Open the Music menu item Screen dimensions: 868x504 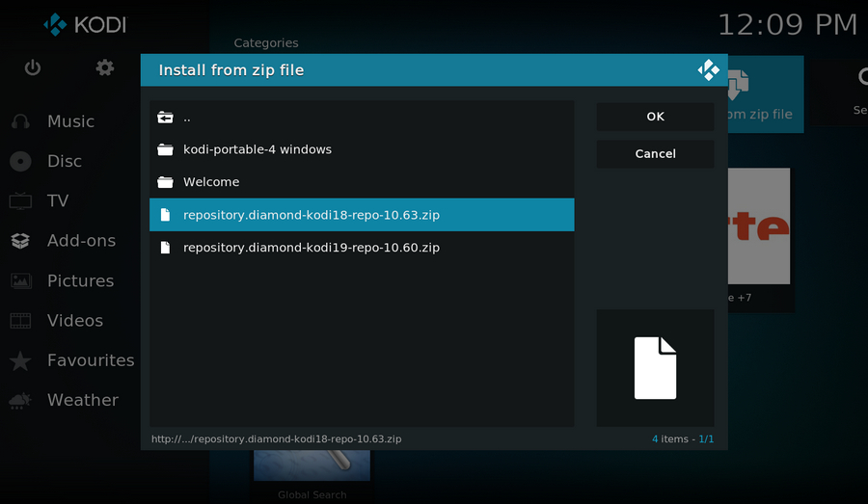[x=70, y=121]
